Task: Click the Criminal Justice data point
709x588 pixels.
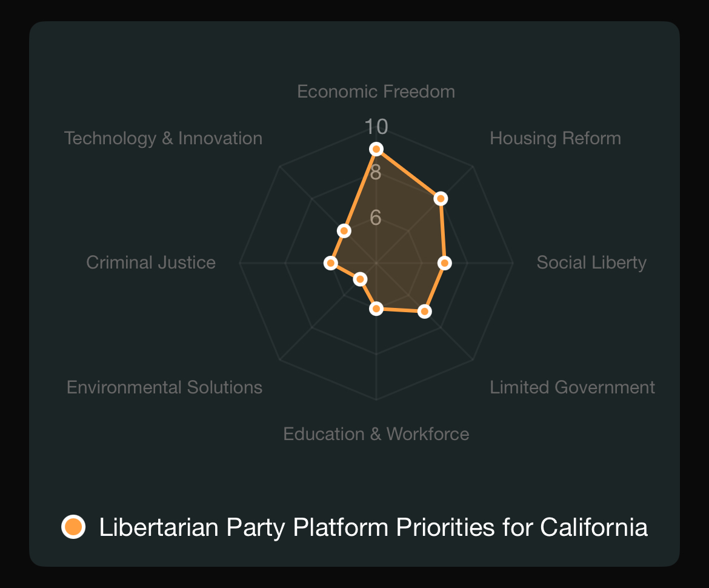Action: pyautogui.click(x=330, y=263)
